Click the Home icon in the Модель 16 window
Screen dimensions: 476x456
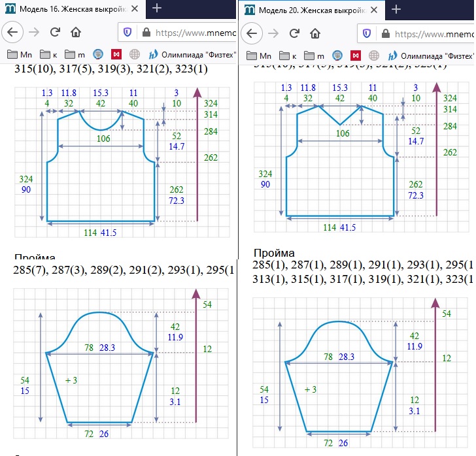(x=76, y=32)
